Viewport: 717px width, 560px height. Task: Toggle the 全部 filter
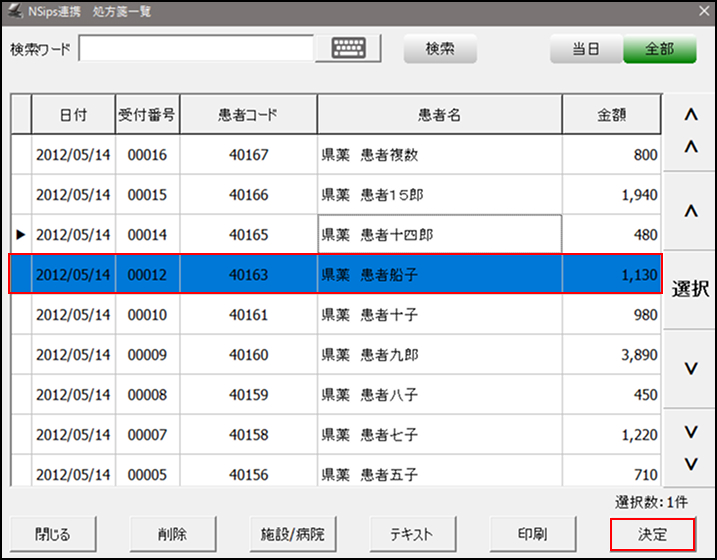click(x=659, y=49)
